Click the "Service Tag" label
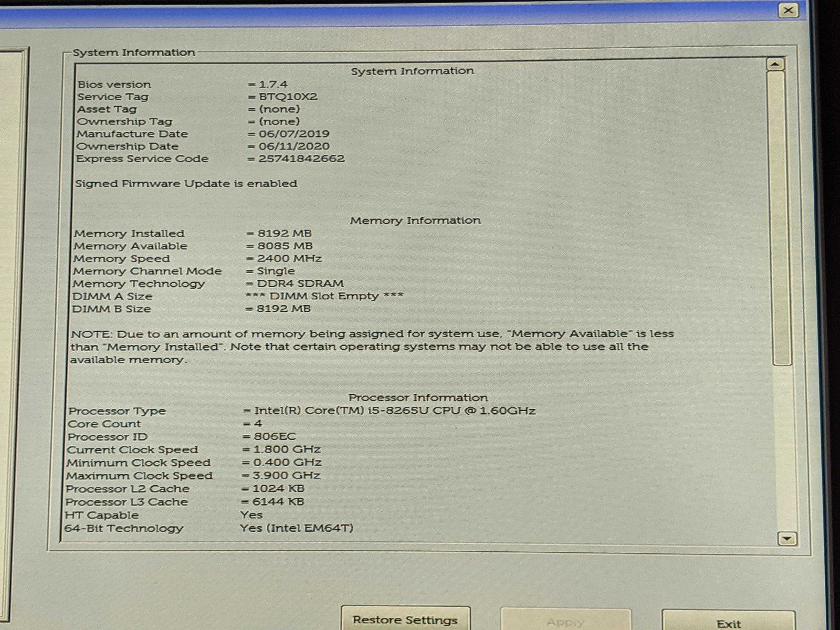Screen dimensions: 840x630 tap(113, 97)
